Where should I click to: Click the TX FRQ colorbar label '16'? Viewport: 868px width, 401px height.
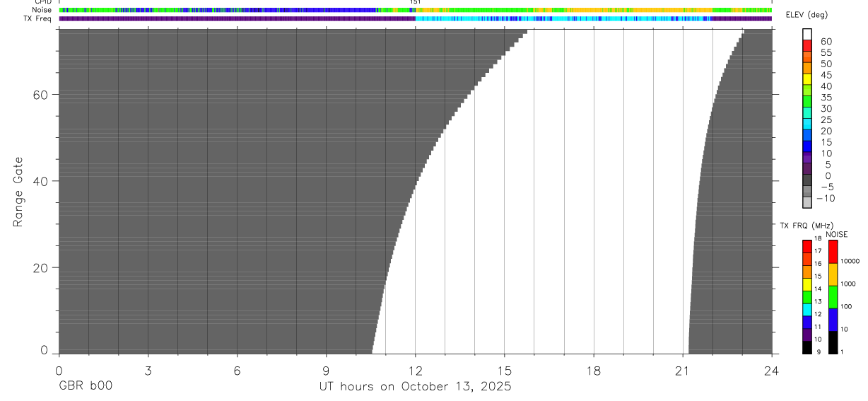click(818, 264)
